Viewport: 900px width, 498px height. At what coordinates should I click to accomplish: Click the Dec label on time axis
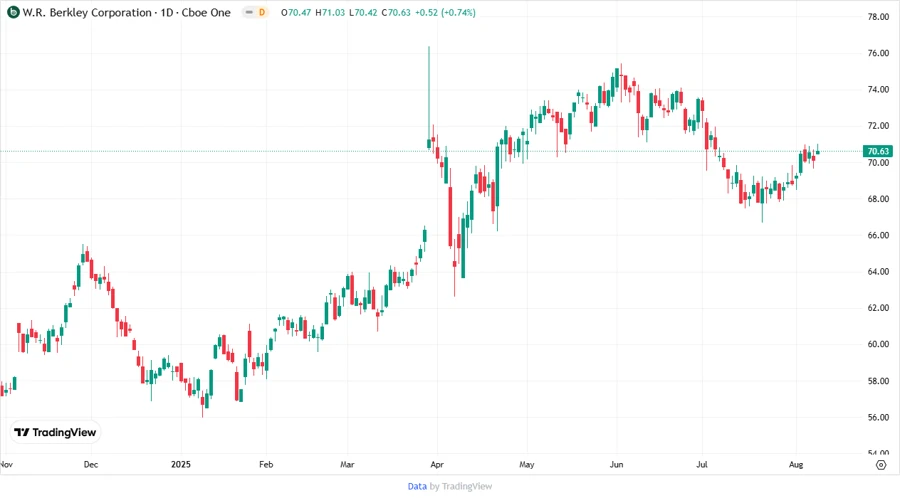[91, 464]
